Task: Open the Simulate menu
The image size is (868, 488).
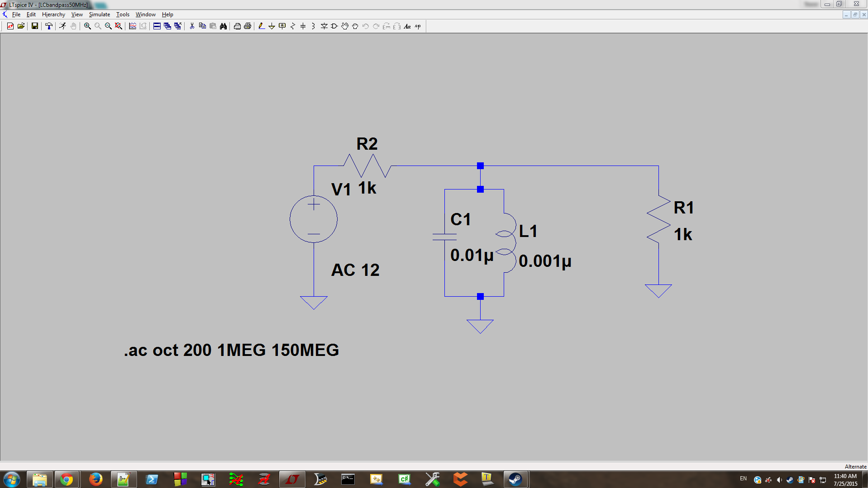Action: click(99, 14)
